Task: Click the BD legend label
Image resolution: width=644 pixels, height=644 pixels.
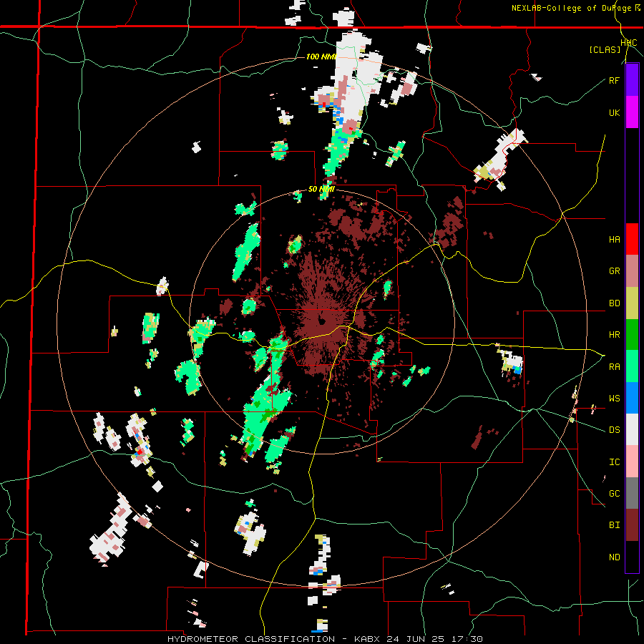Action: click(614, 303)
